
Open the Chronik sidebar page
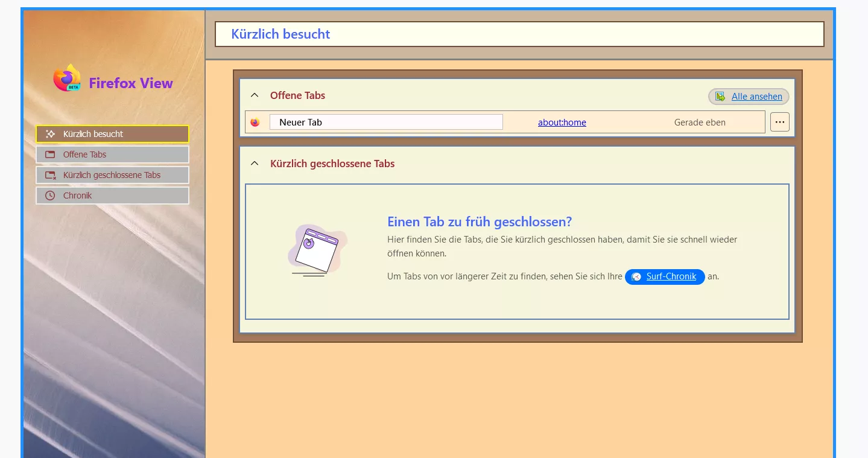[x=112, y=196]
